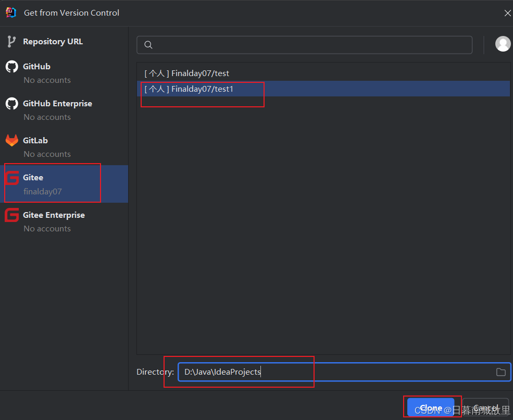Click into the Directory path field
513x420 pixels.
[x=344, y=372]
